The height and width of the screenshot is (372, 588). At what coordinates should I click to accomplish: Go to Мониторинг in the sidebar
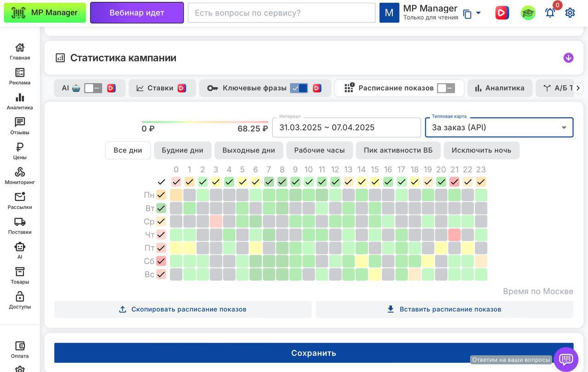tap(20, 176)
